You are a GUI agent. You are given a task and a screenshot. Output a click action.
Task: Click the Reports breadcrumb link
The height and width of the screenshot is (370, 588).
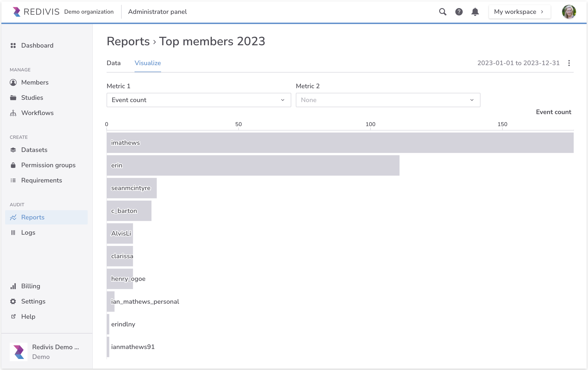pos(128,41)
